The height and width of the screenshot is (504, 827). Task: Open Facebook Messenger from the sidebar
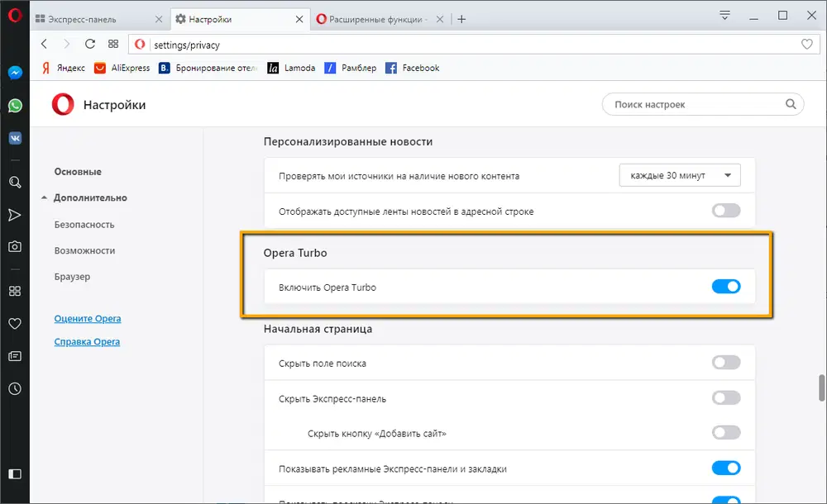click(14, 73)
